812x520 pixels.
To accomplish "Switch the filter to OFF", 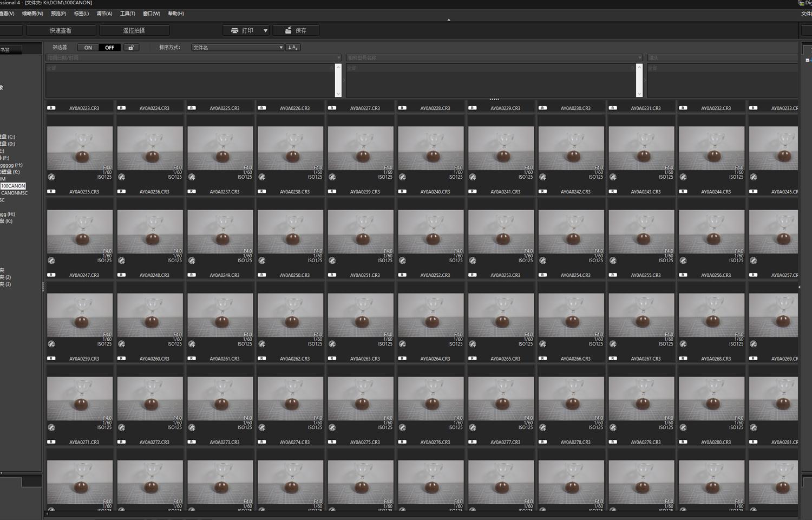I will (109, 48).
